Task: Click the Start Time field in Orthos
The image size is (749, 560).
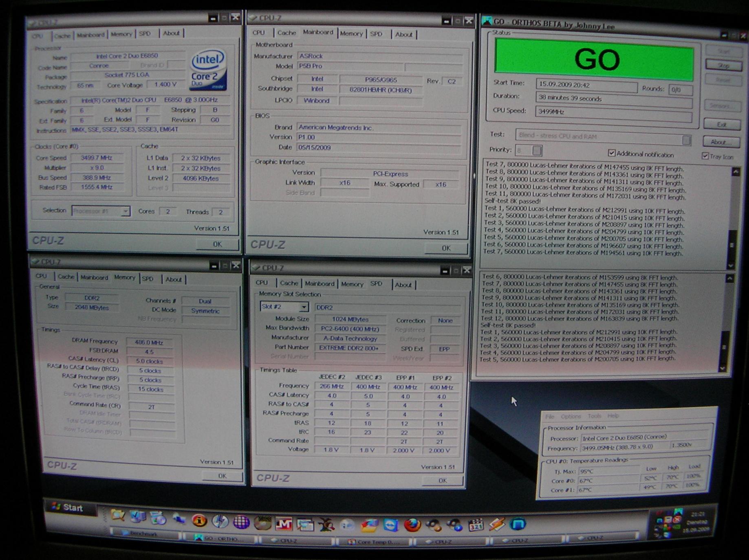Action: coord(587,85)
